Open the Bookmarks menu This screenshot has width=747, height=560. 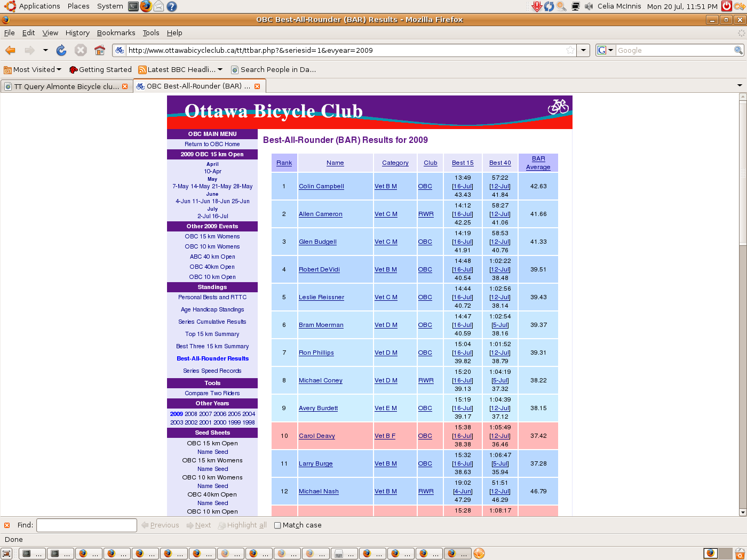[116, 33]
